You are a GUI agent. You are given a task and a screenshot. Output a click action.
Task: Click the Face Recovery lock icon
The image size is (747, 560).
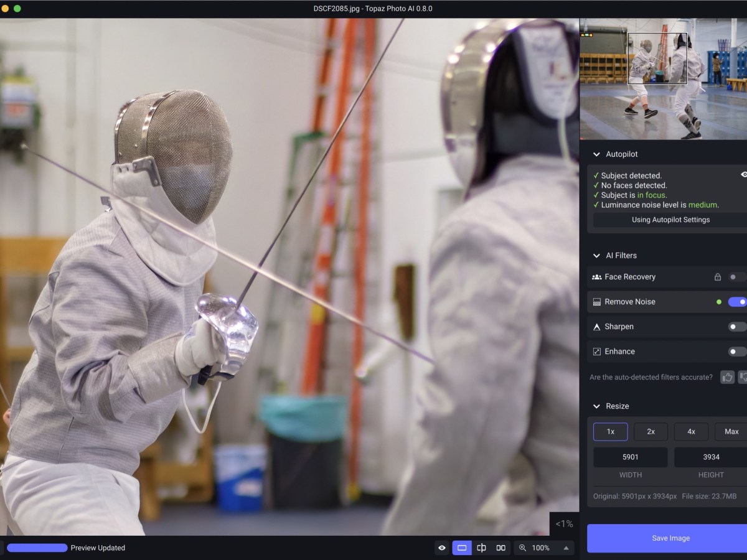[x=717, y=277]
